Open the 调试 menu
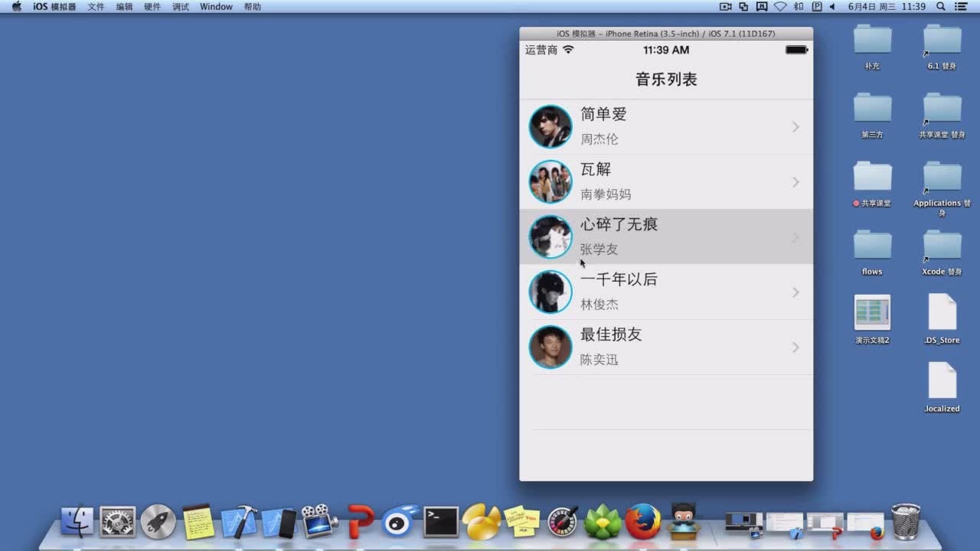Viewport: 980px width, 551px height. point(181,7)
